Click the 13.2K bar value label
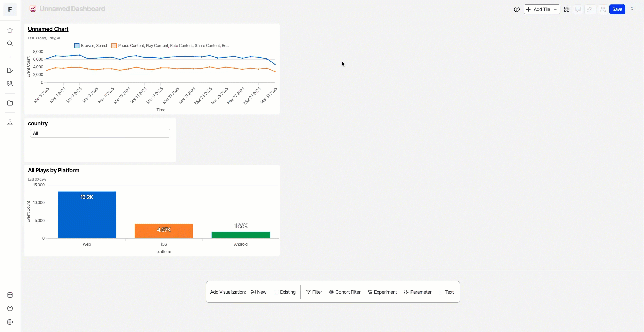Image resolution: width=644 pixels, height=332 pixels. [87, 197]
